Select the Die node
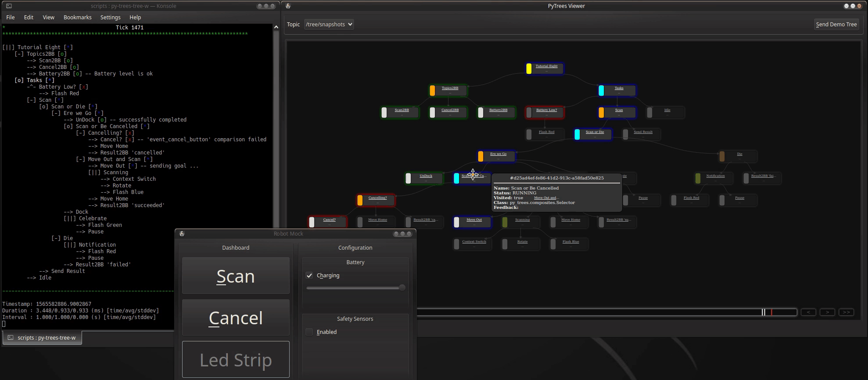The height and width of the screenshot is (380, 868). [738, 156]
